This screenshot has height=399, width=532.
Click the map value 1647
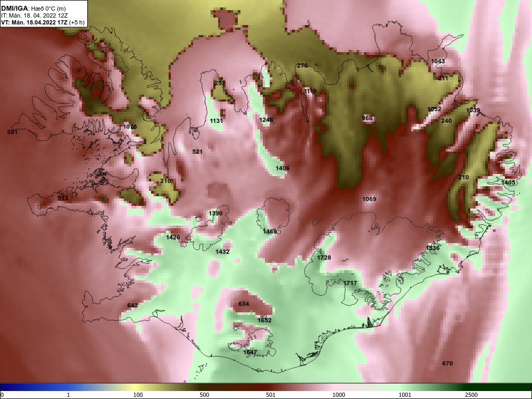(250, 352)
